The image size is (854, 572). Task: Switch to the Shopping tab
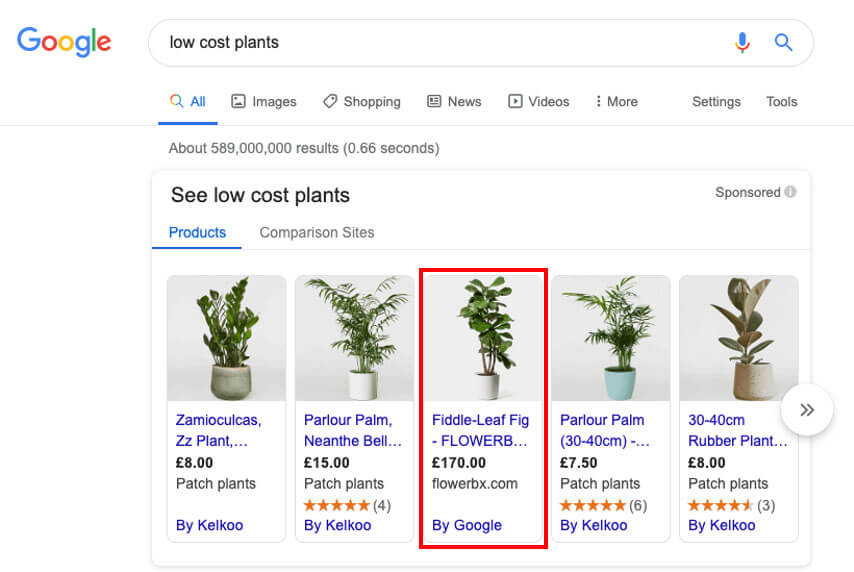pyautogui.click(x=362, y=102)
